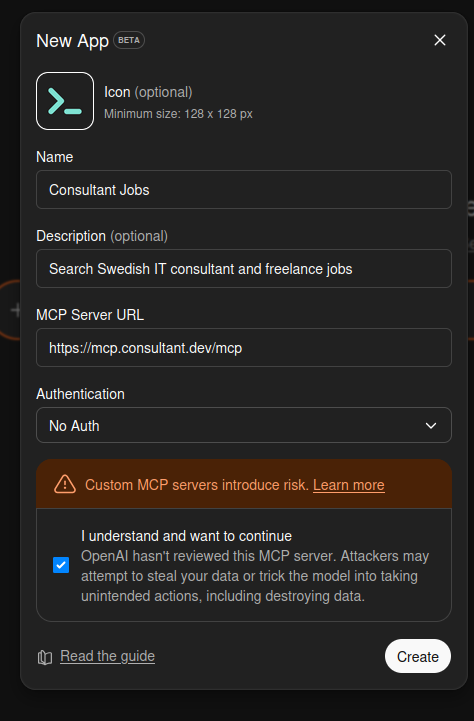Click the book icon beside Read the guide

point(45,658)
